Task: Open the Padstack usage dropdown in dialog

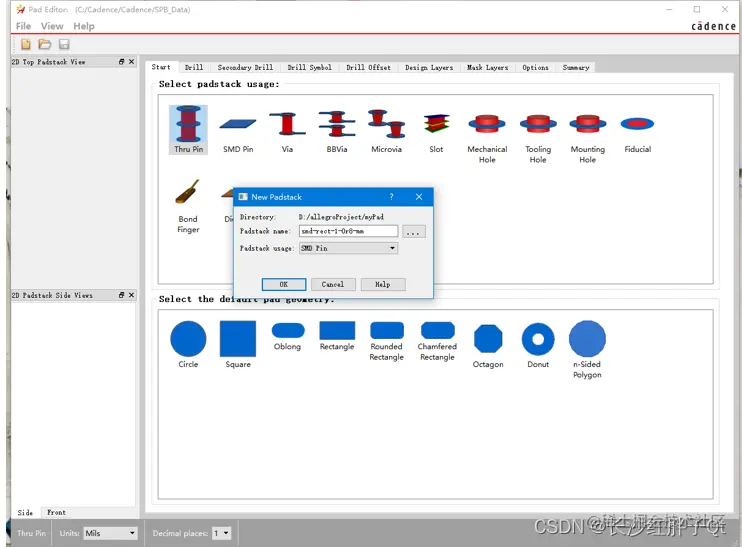Action: click(348, 248)
